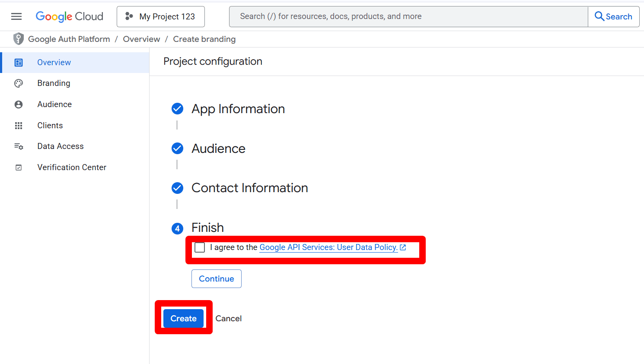Check the agree to User Data Policy box

point(200,247)
